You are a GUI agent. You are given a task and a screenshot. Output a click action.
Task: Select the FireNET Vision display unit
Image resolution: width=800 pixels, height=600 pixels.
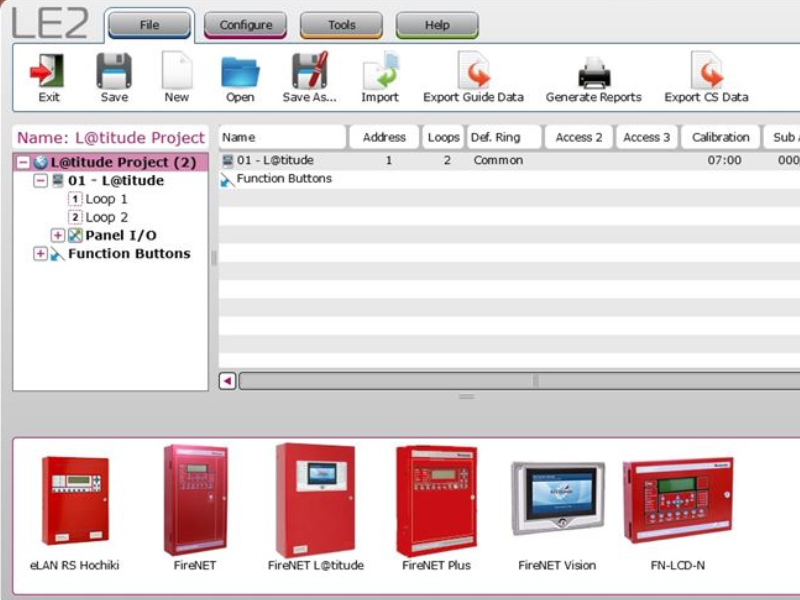click(x=558, y=498)
